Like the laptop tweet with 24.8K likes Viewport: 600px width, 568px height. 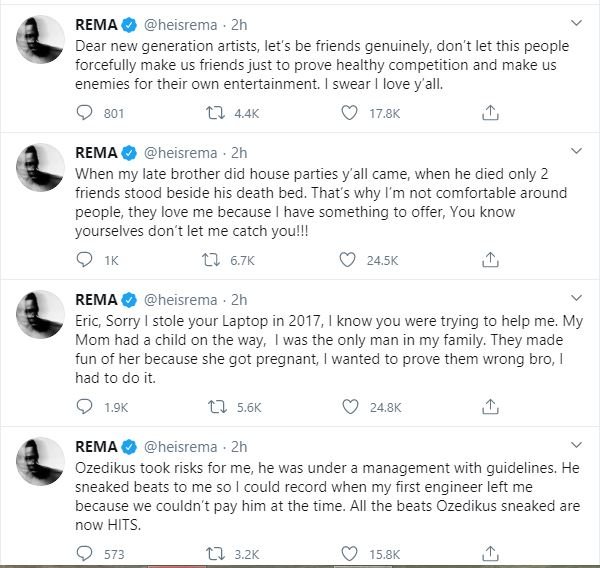(350, 407)
